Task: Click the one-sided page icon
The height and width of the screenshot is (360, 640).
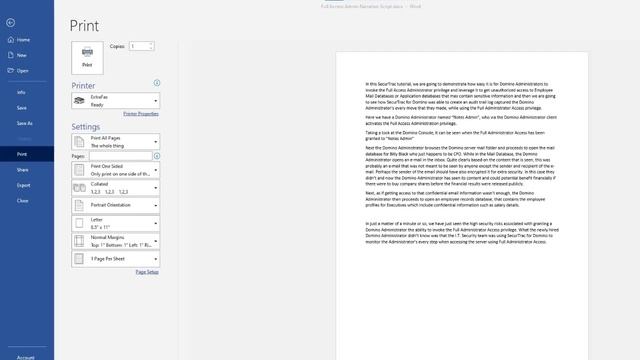Action: point(79,170)
